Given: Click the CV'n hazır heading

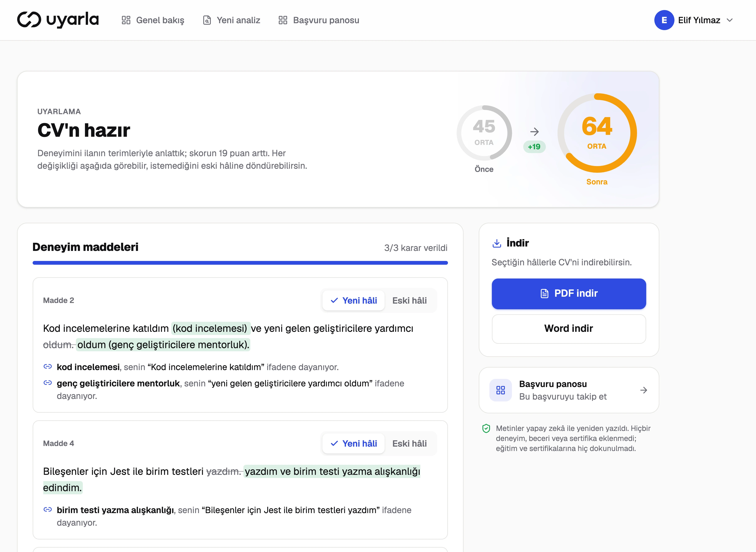Looking at the screenshot, I should (x=84, y=130).
